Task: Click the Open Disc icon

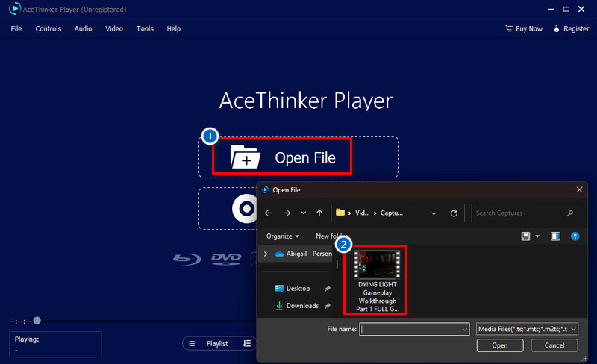Action: point(246,208)
